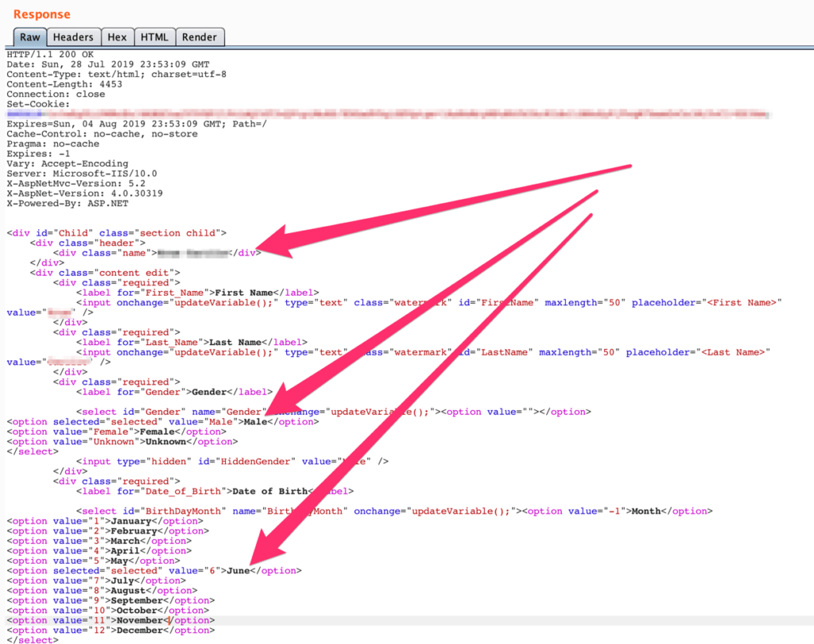Click the "Date: Sun, 28 Jul 2019" header line
This screenshot has width=814, height=644.
pos(108,64)
